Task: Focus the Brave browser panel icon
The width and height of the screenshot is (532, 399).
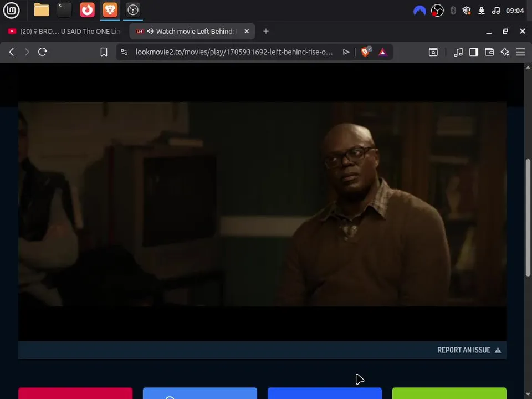Action: pos(110,10)
